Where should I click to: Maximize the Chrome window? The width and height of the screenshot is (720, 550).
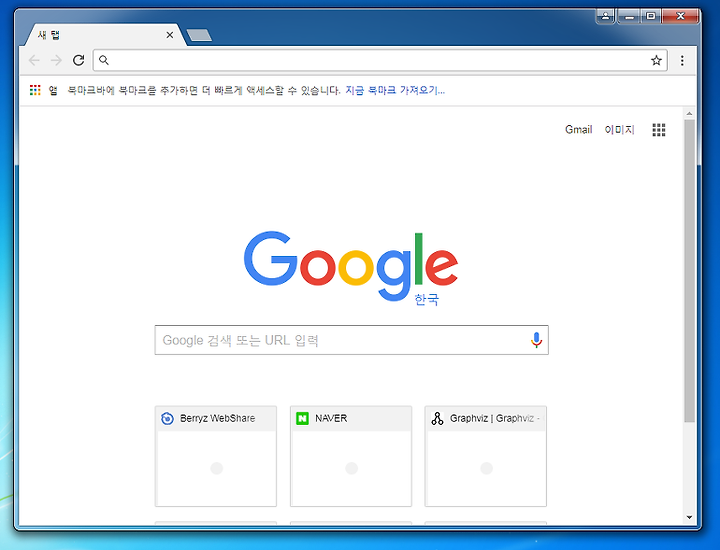[x=651, y=16]
